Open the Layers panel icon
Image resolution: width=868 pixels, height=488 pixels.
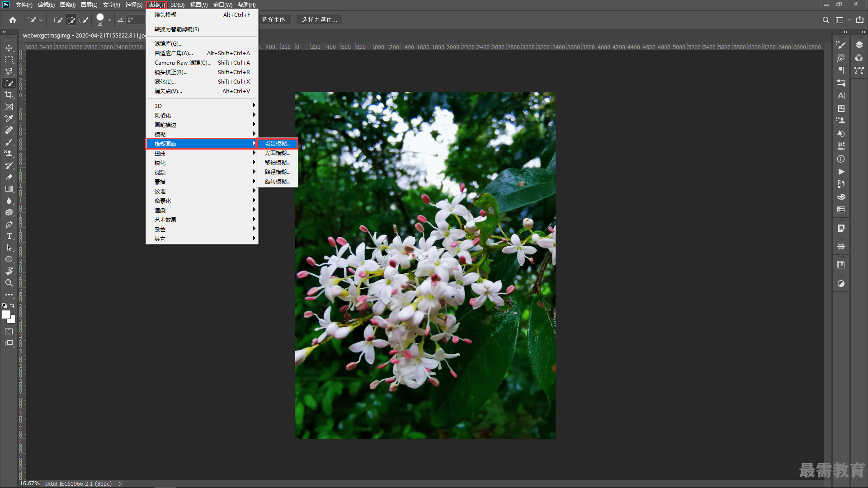(x=859, y=45)
